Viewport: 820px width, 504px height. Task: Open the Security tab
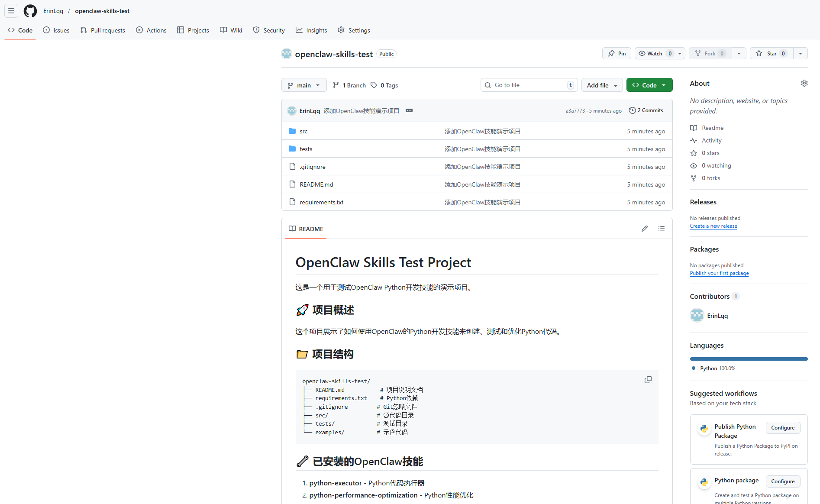coord(269,30)
